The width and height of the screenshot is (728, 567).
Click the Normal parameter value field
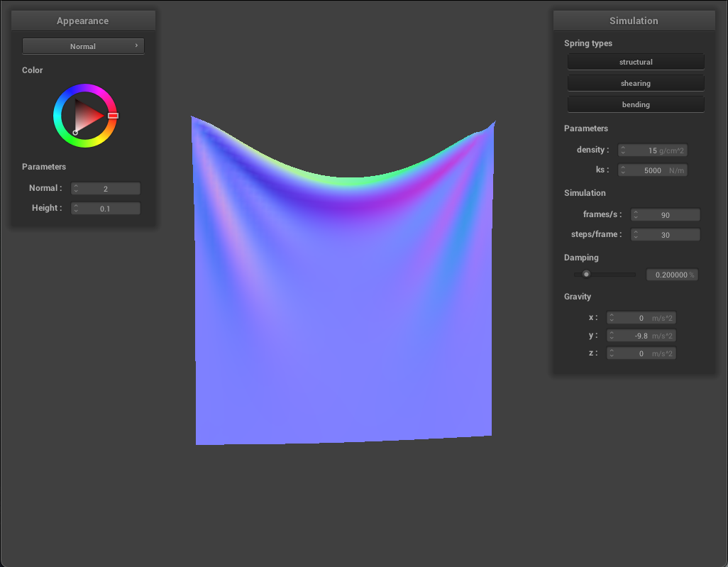pyautogui.click(x=106, y=189)
